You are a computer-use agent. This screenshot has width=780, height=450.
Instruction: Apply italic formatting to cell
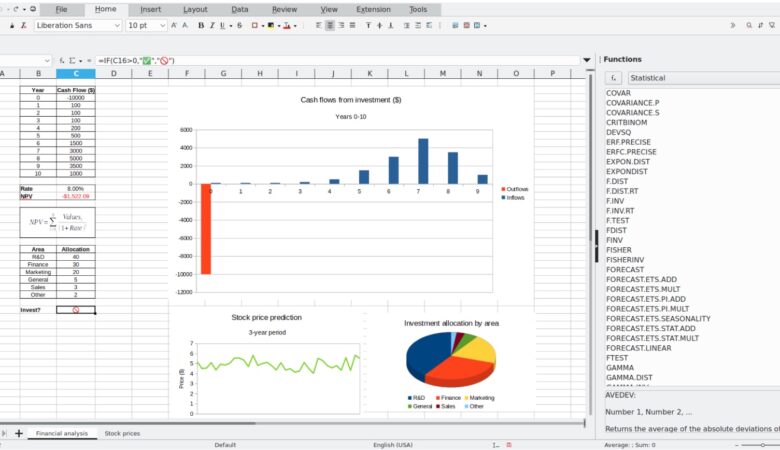click(214, 25)
